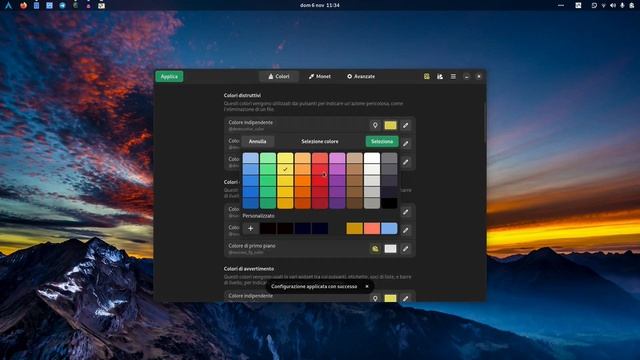640x360 pixels.
Task: Dismiss the Configurazione applicata toast
Action: (367, 287)
